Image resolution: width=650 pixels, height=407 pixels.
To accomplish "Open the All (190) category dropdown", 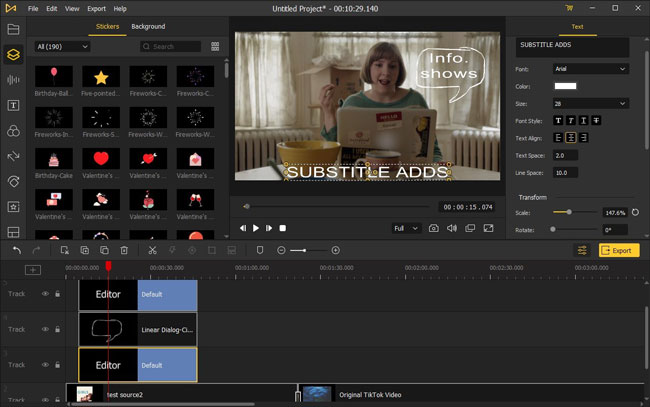I will [62, 46].
